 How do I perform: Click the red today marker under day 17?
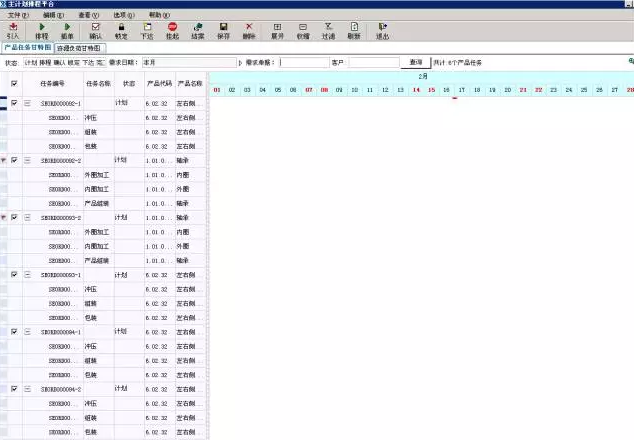point(455,98)
